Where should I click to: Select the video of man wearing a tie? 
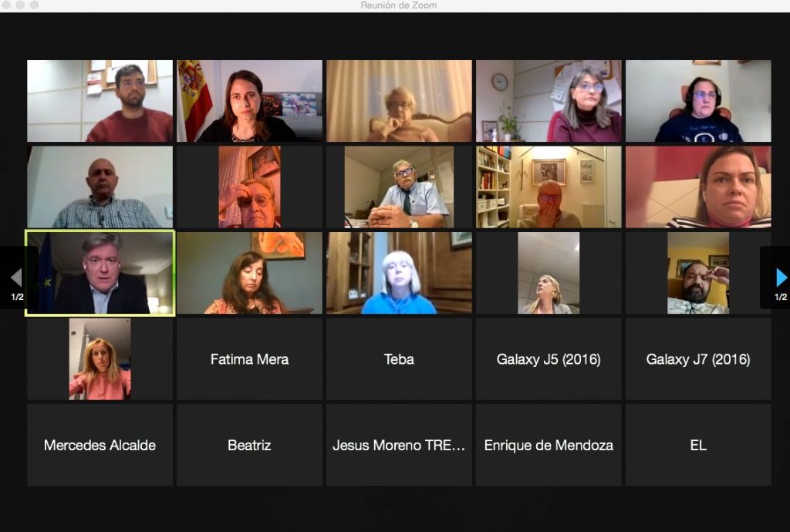(x=399, y=187)
